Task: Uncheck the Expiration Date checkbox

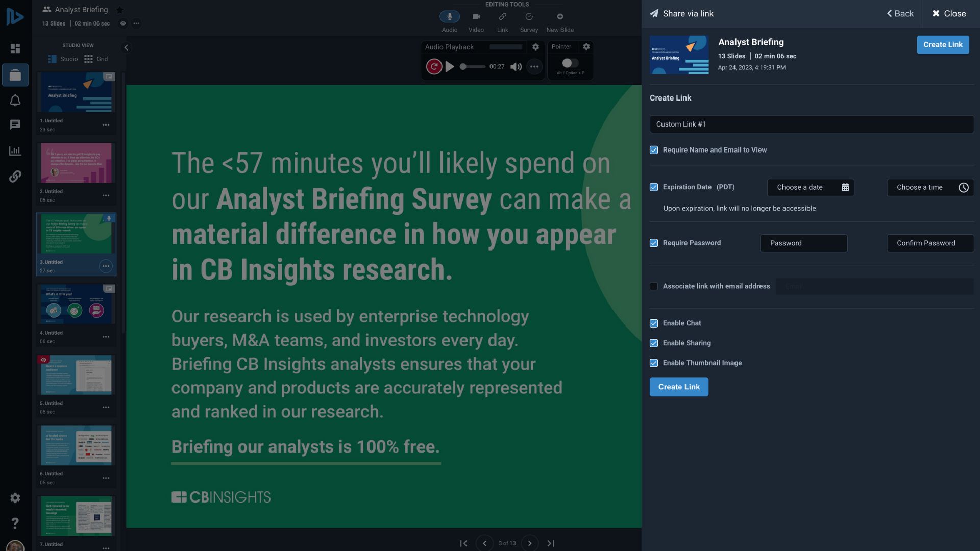Action: 654,187
